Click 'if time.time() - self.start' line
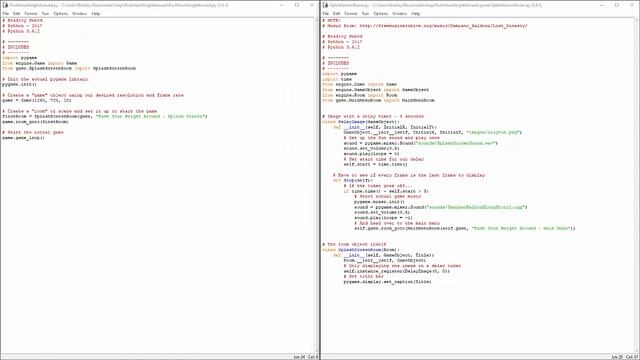640x360 pixels. [386, 191]
